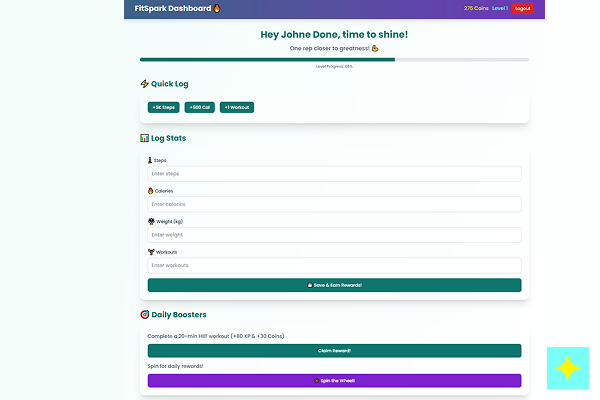Screen dimensions: 600x400
Task: Add a workout with +1 Workout button
Action: point(237,107)
